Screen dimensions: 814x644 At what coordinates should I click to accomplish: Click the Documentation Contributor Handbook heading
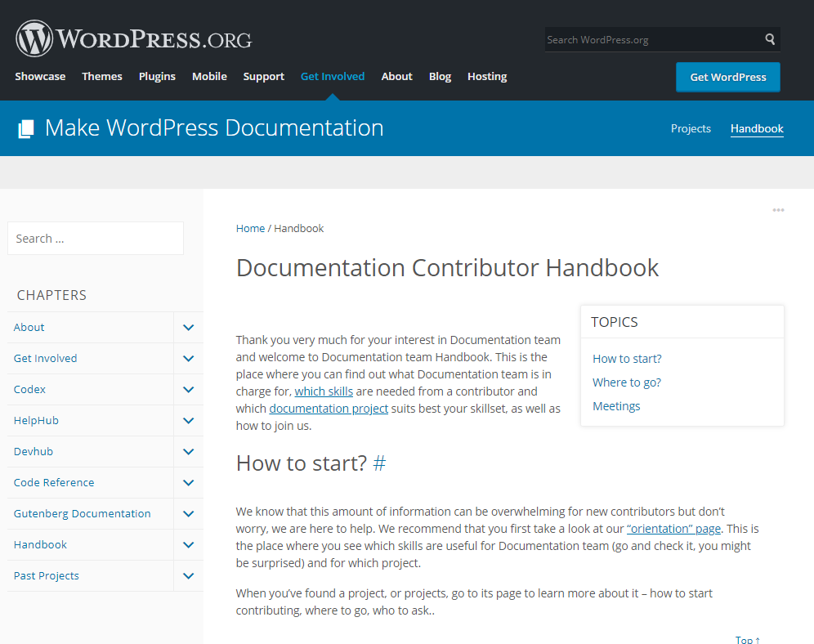coord(448,268)
